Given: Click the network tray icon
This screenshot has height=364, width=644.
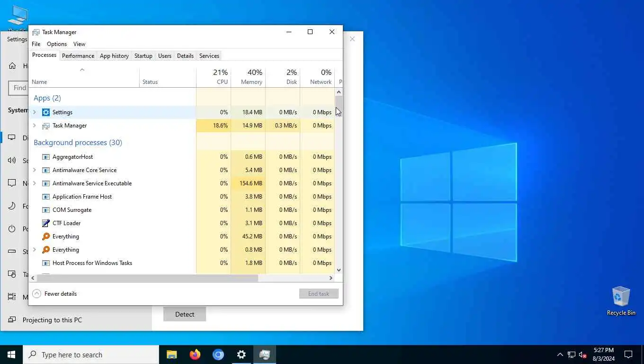Looking at the screenshot, I should coord(572,355).
